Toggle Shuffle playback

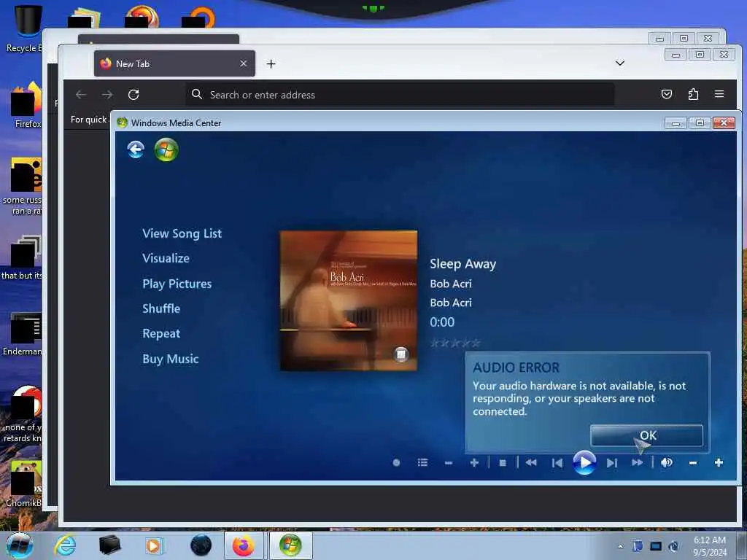[x=161, y=308]
